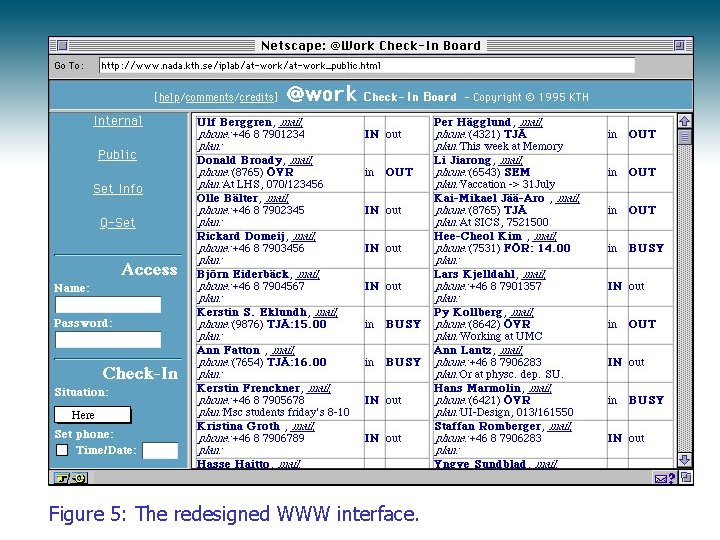Open the help link in the header

point(170,97)
